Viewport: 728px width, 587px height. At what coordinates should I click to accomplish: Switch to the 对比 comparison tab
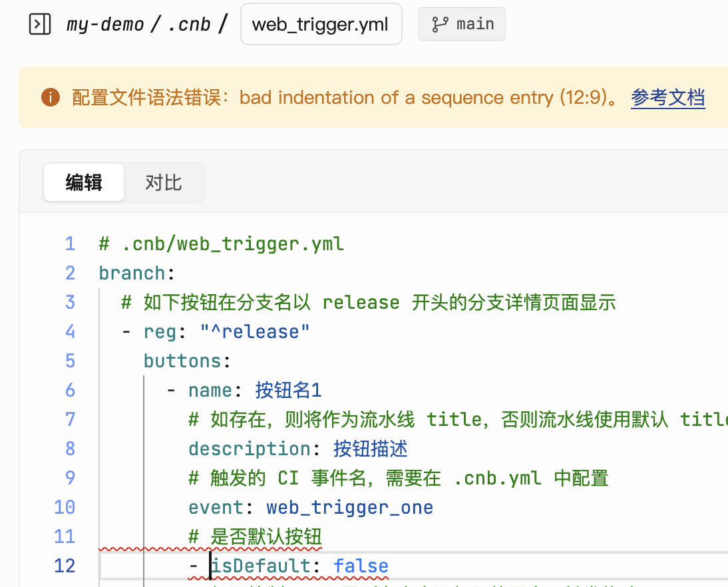(163, 182)
